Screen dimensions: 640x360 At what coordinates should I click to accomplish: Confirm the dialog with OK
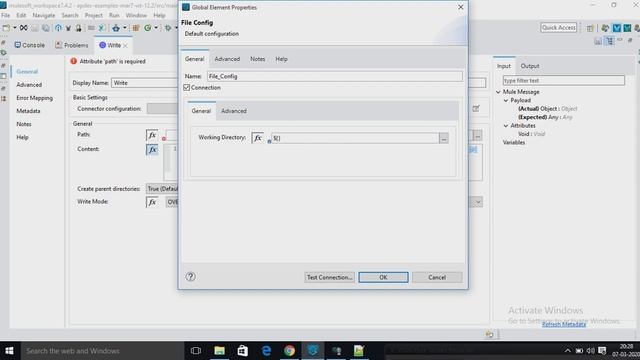coord(383,277)
